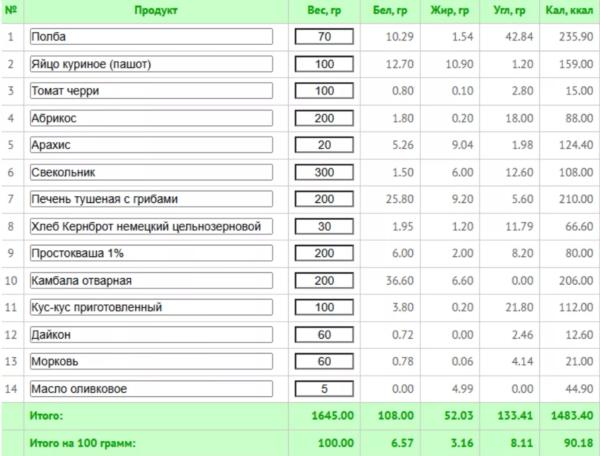
Task: Click the Простокваша 1% product field
Action: (x=151, y=253)
